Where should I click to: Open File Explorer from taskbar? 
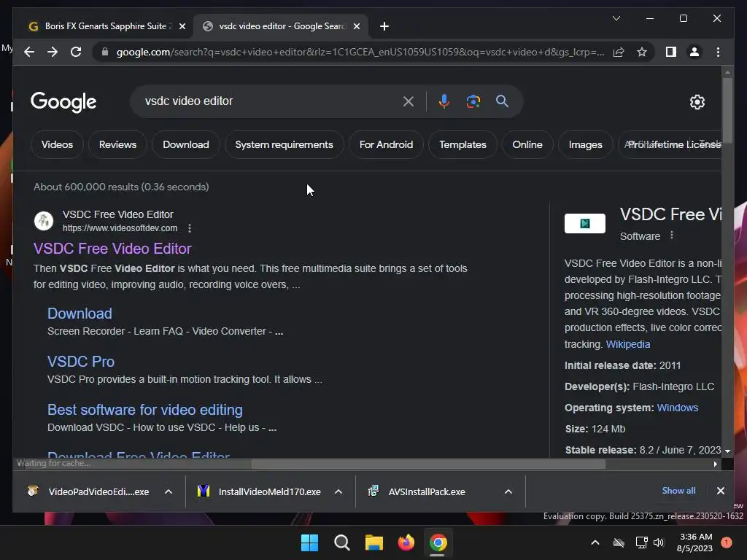tap(374, 542)
